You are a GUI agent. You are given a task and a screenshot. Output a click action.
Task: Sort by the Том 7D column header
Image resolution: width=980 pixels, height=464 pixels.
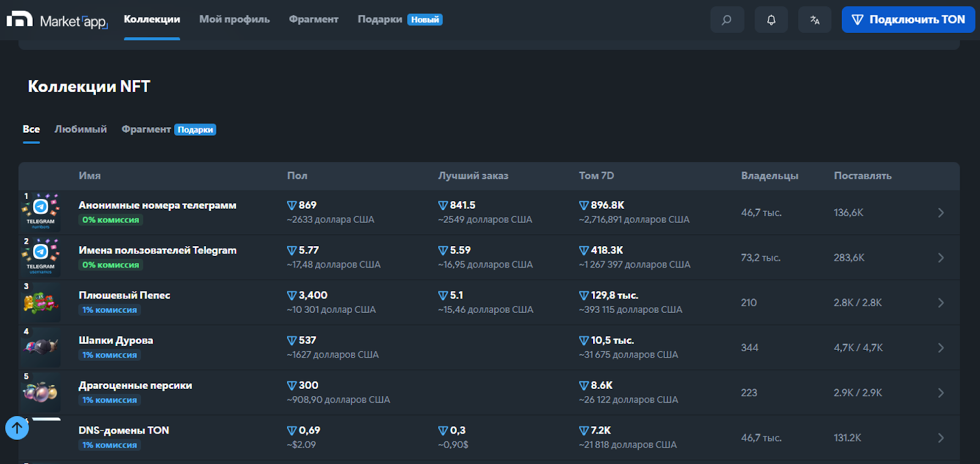pos(596,176)
